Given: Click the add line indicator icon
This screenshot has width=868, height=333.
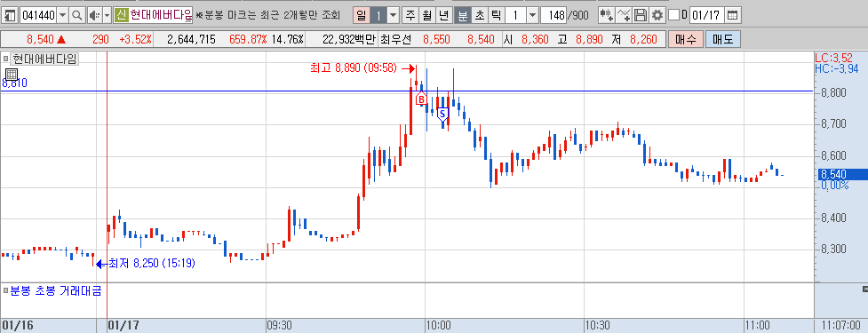Looking at the screenshot, I should tap(625, 15).
